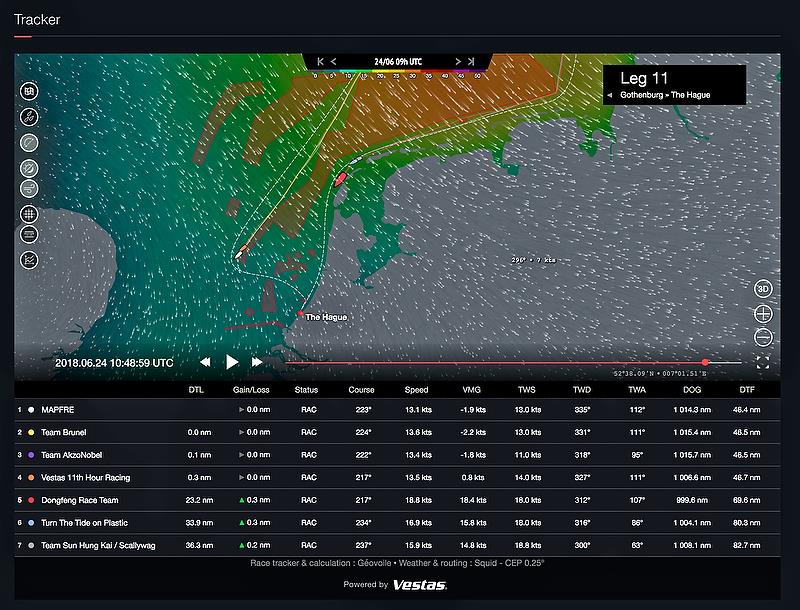Click Vestas 11th Hour orange color dot

pyautogui.click(x=31, y=477)
